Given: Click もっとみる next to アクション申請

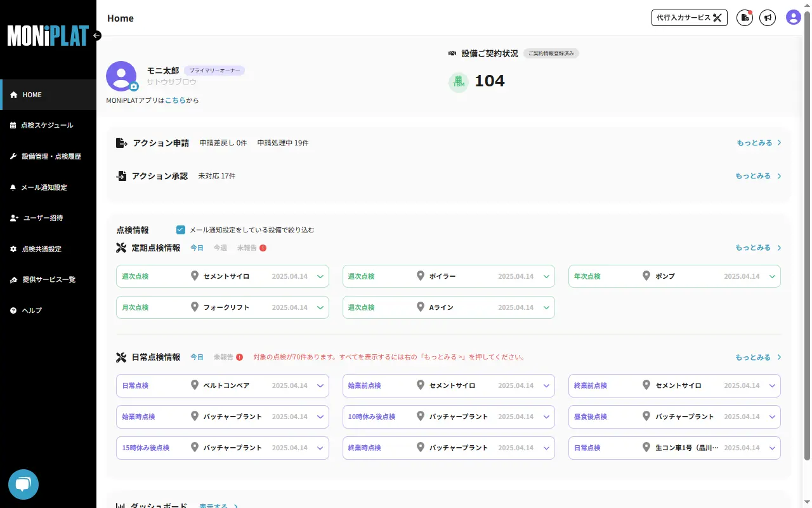Looking at the screenshot, I should pyautogui.click(x=756, y=143).
